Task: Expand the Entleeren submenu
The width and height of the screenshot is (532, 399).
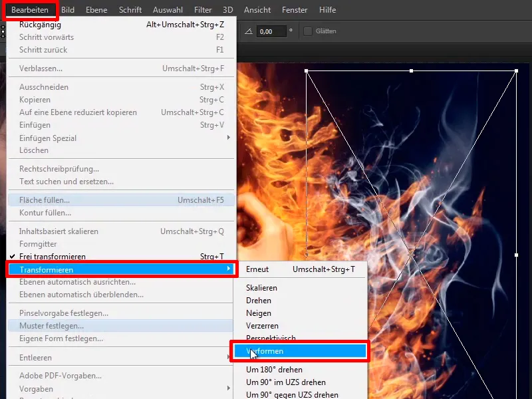Action: (x=122, y=357)
